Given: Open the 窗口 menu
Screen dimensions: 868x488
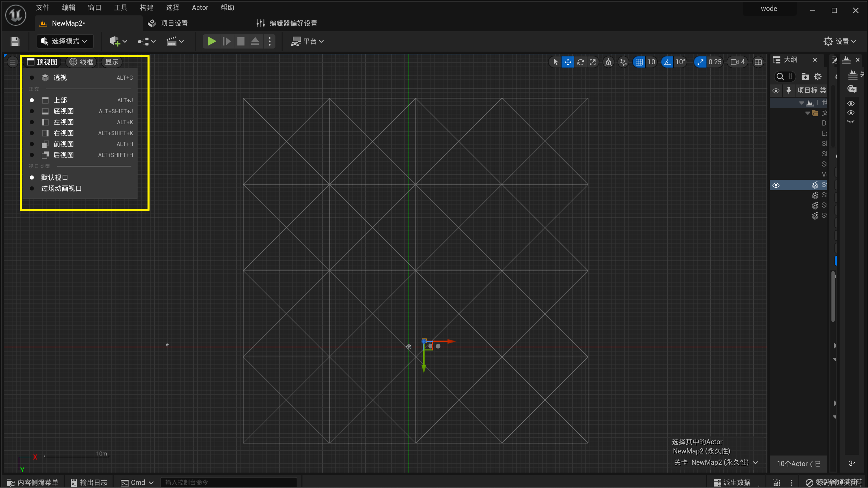Looking at the screenshot, I should click(95, 8).
